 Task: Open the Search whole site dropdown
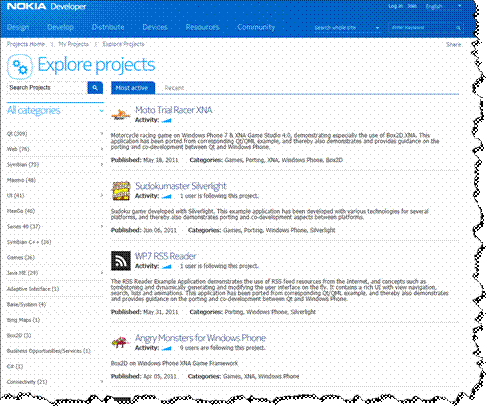347,28
